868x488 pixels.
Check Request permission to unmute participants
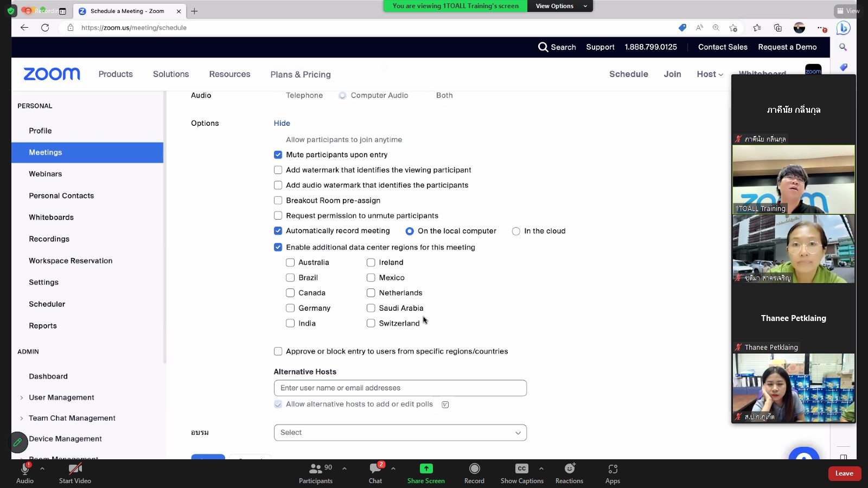click(x=278, y=215)
